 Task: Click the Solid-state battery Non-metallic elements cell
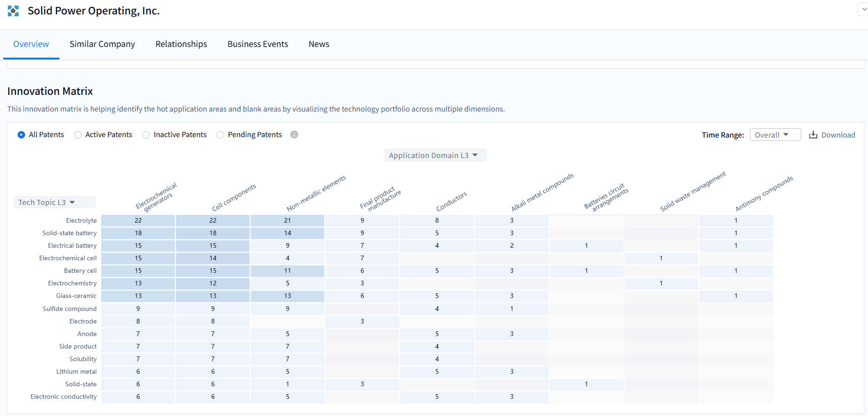288,233
